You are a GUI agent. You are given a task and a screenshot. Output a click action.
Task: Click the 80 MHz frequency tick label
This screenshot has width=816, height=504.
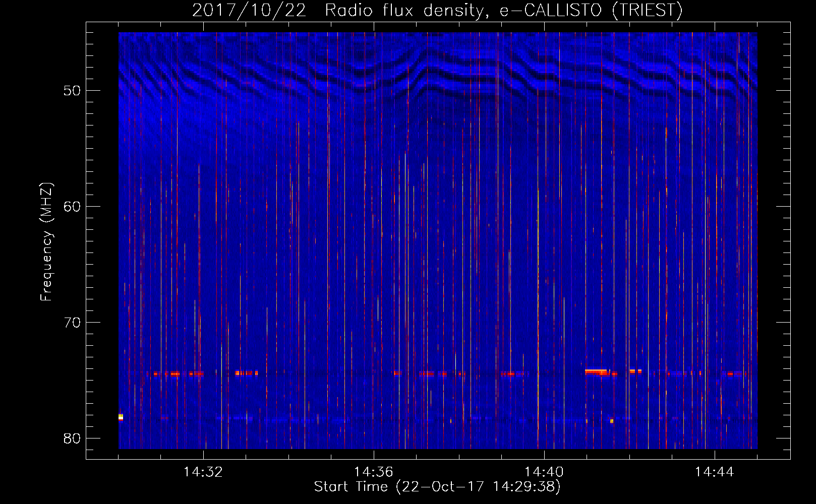click(72, 438)
